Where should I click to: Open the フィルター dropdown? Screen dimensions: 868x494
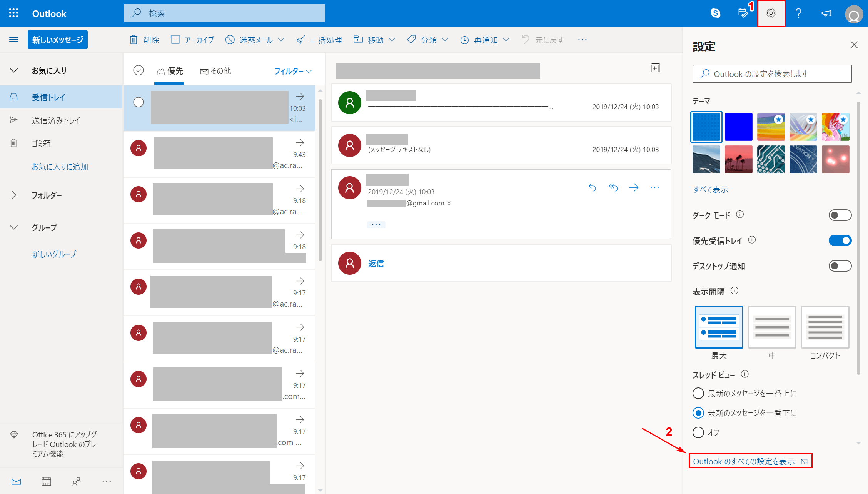(292, 71)
